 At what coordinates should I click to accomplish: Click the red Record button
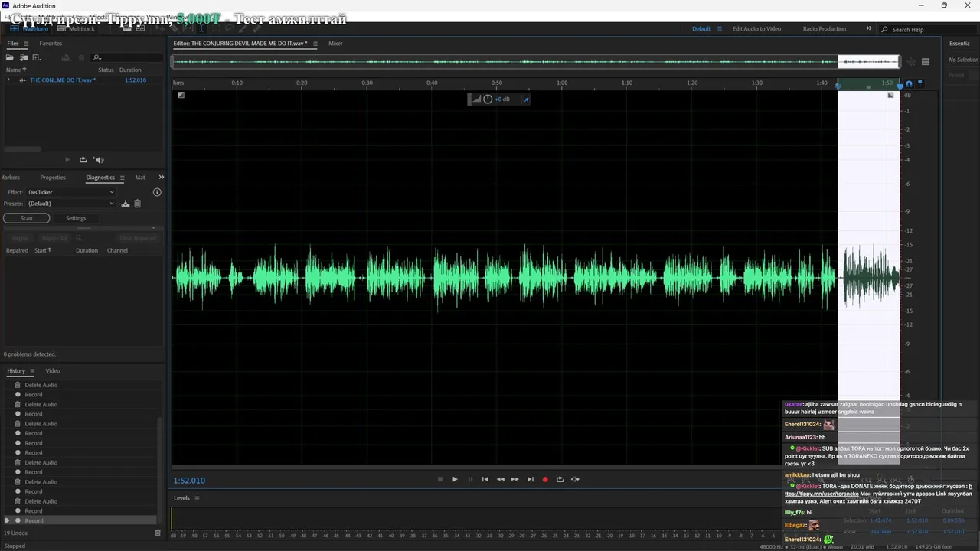tap(545, 479)
